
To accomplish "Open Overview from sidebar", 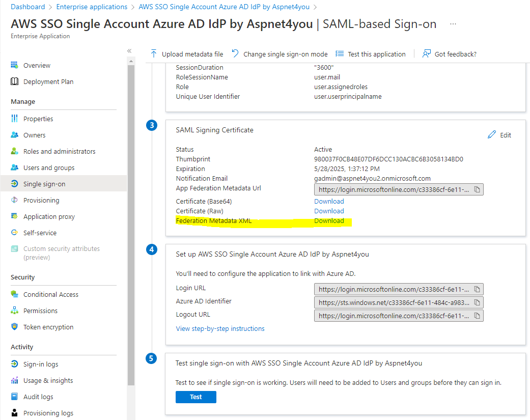I will (x=37, y=65).
